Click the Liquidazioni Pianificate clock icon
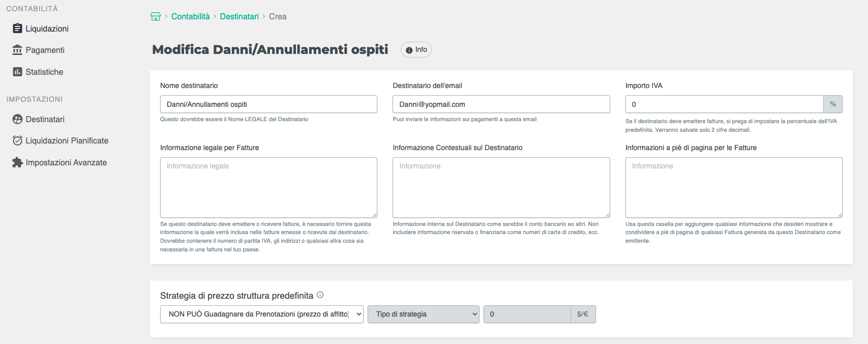 pos(17,140)
